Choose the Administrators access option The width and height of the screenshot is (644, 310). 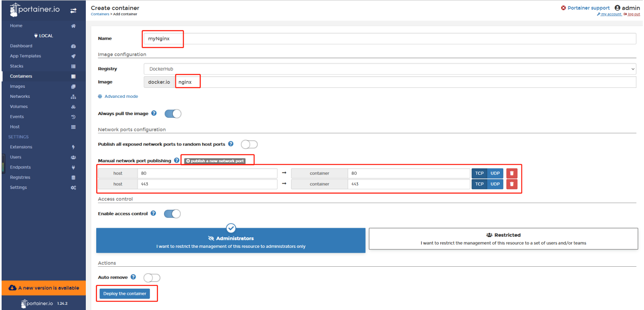pos(231,241)
